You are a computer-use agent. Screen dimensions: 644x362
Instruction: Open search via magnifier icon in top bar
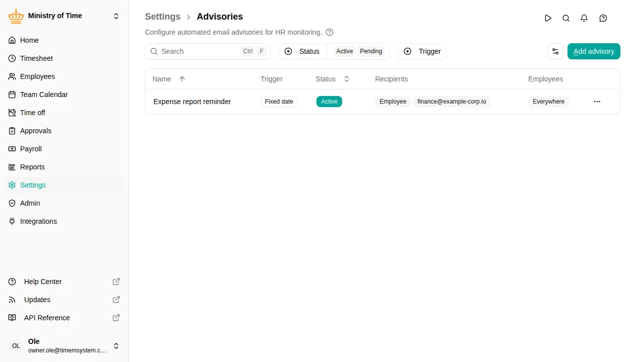[x=566, y=18]
